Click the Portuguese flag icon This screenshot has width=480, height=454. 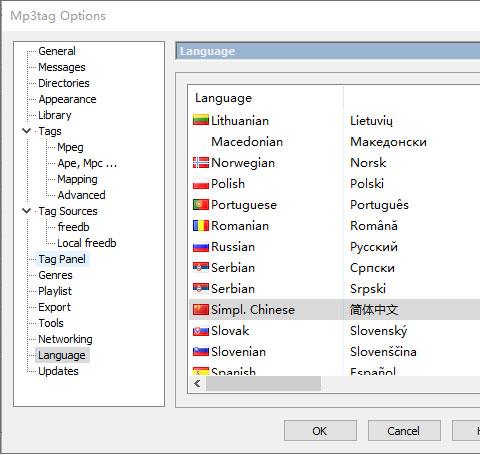pos(201,205)
